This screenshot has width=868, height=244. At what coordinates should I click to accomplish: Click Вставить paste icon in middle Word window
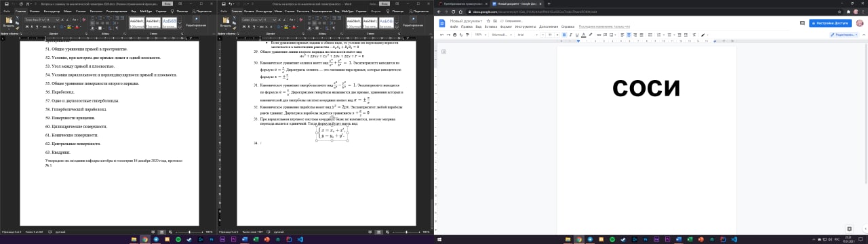pos(225,20)
